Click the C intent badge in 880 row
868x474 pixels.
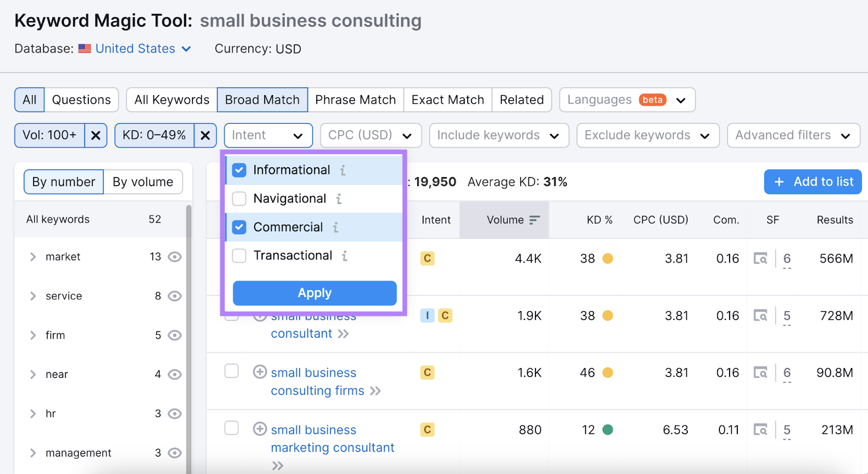(x=427, y=429)
